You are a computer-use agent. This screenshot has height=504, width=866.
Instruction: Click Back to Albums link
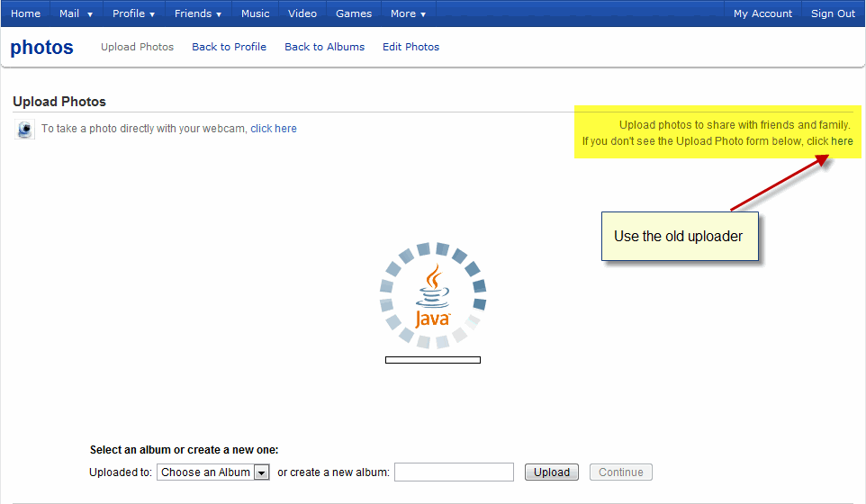[x=325, y=47]
